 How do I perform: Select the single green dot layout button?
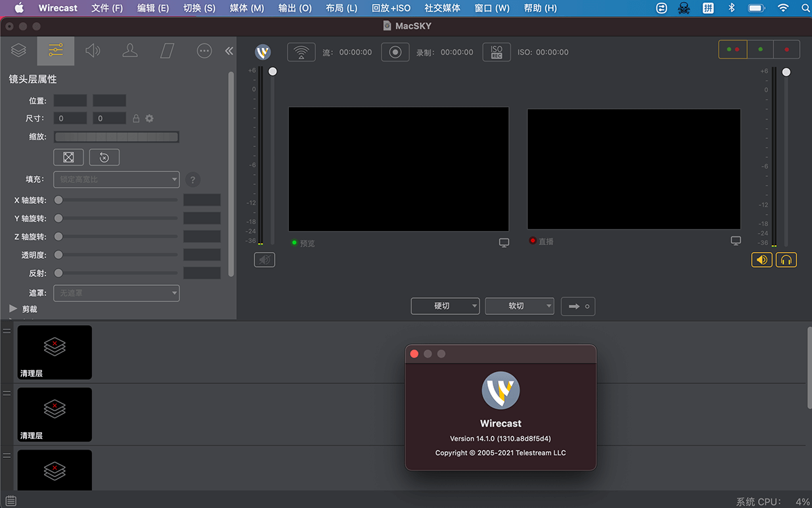[x=761, y=49]
